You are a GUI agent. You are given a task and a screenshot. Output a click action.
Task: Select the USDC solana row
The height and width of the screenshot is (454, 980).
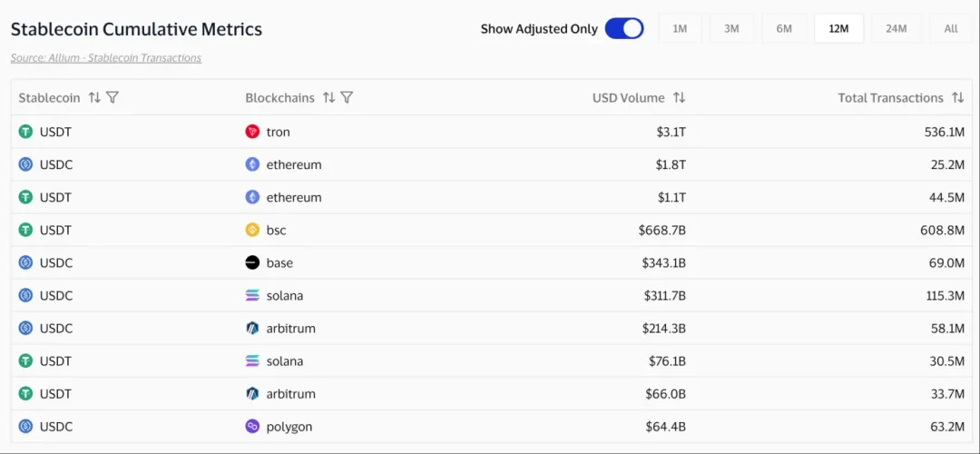coord(490,295)
